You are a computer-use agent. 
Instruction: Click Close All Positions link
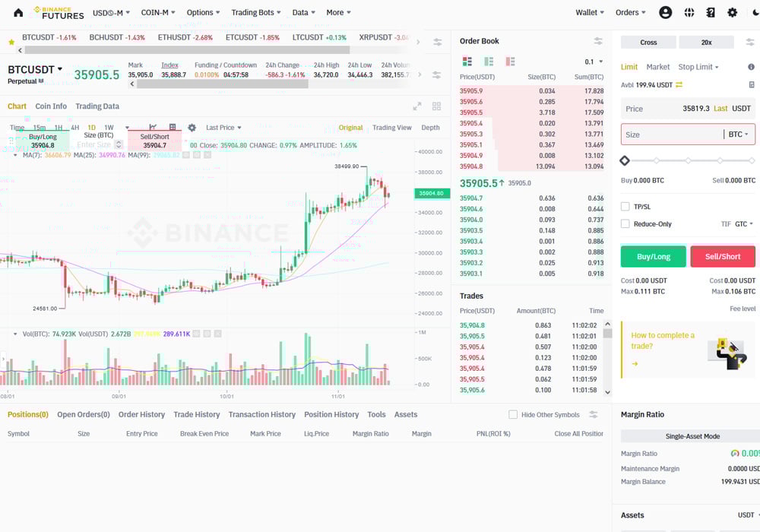578,434
